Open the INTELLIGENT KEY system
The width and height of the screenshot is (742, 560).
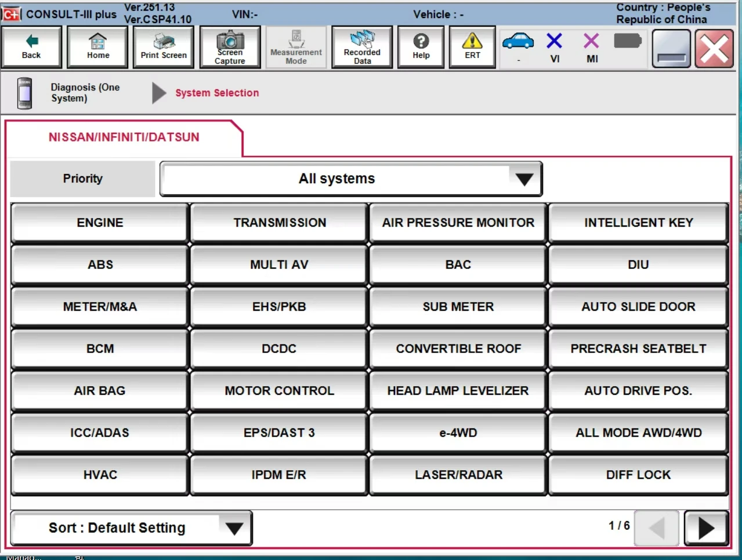[638, 223]
